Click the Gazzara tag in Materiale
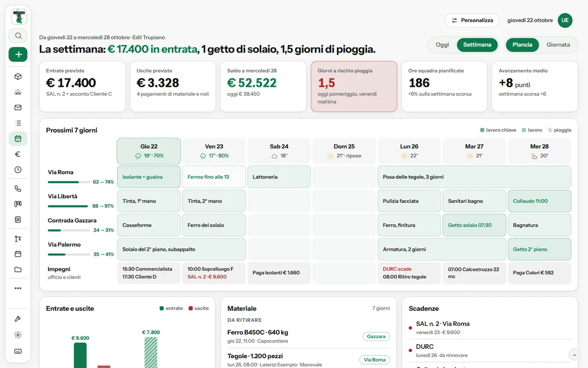The width and height of the screenshot is (588, 368). (376, 337)
